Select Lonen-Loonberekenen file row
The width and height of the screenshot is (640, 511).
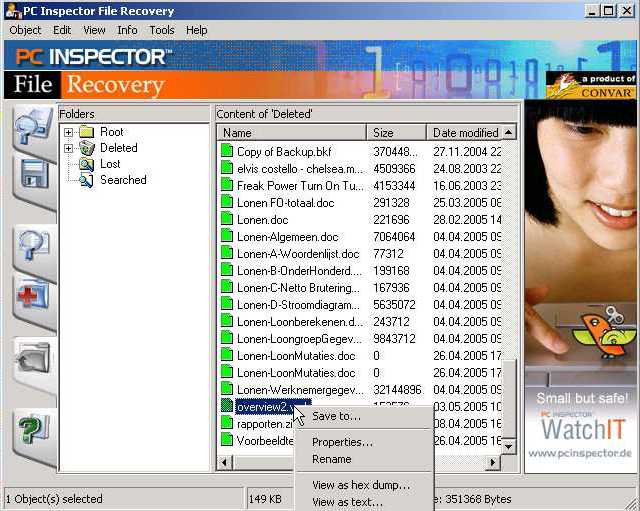[x=361, y=322]
